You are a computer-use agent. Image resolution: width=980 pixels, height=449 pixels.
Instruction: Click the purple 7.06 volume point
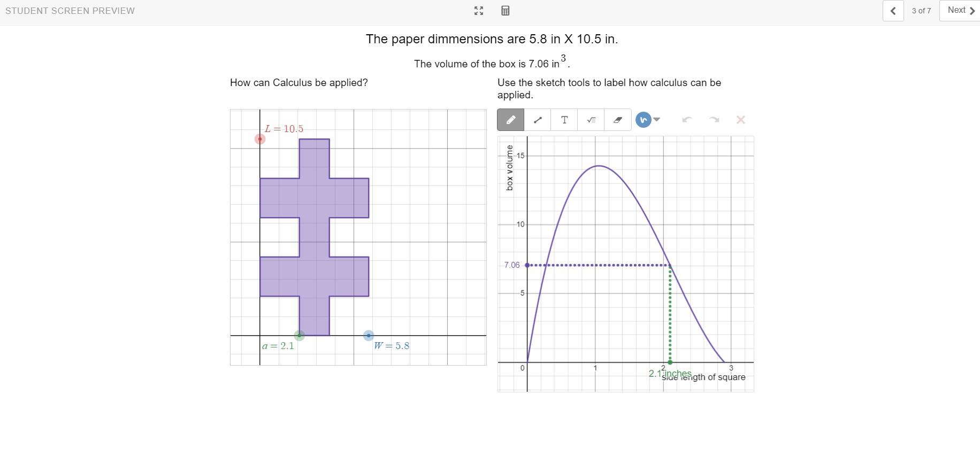527,265
